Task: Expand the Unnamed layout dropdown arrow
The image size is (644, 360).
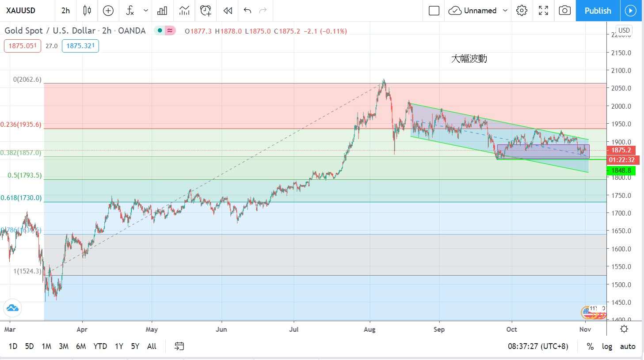Action: click(505, 11)
